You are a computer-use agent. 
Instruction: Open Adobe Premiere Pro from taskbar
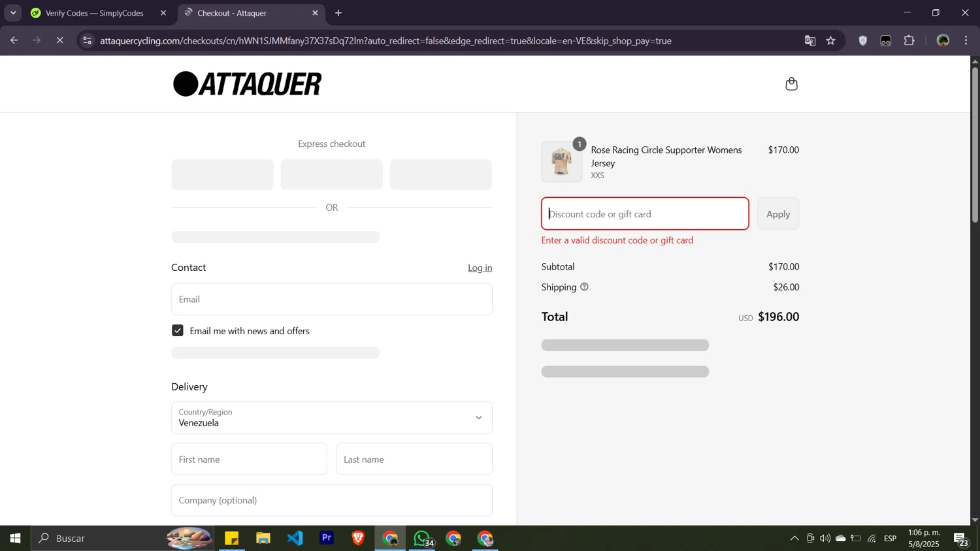(327, 539)
